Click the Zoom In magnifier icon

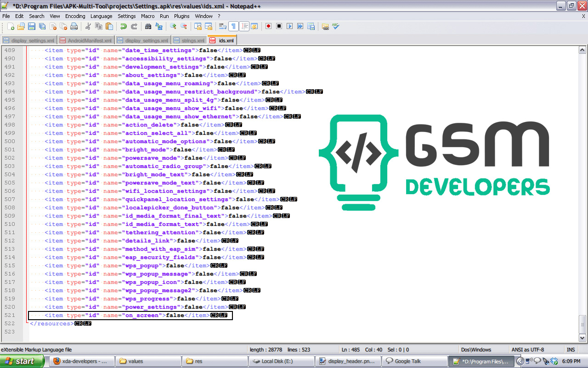click(x=173, y=27)
